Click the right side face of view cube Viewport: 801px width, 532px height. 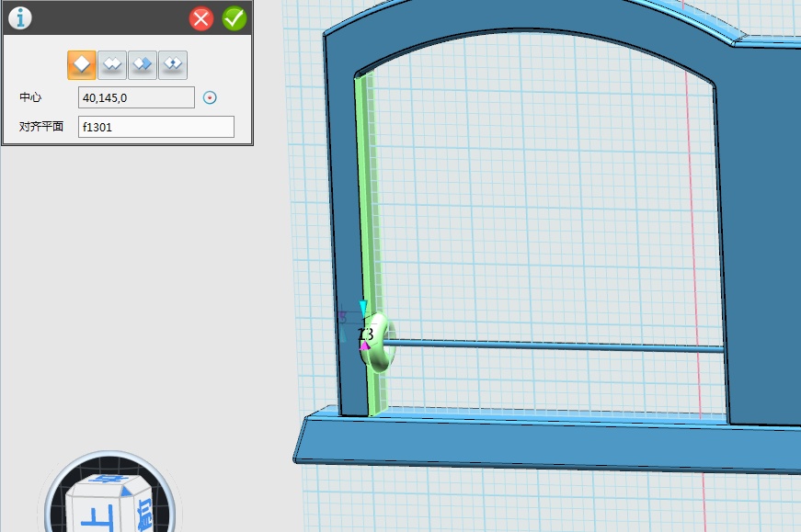[144, 514]
